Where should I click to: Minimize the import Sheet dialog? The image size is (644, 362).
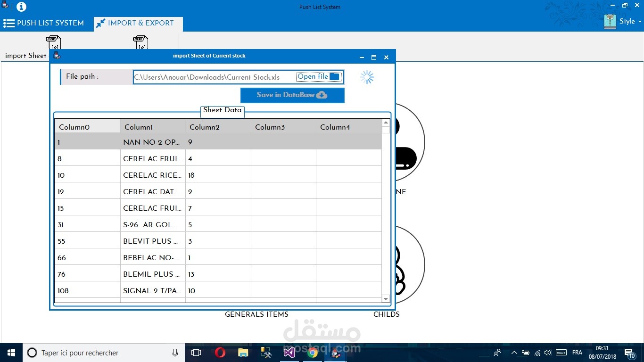coord(362,58)
